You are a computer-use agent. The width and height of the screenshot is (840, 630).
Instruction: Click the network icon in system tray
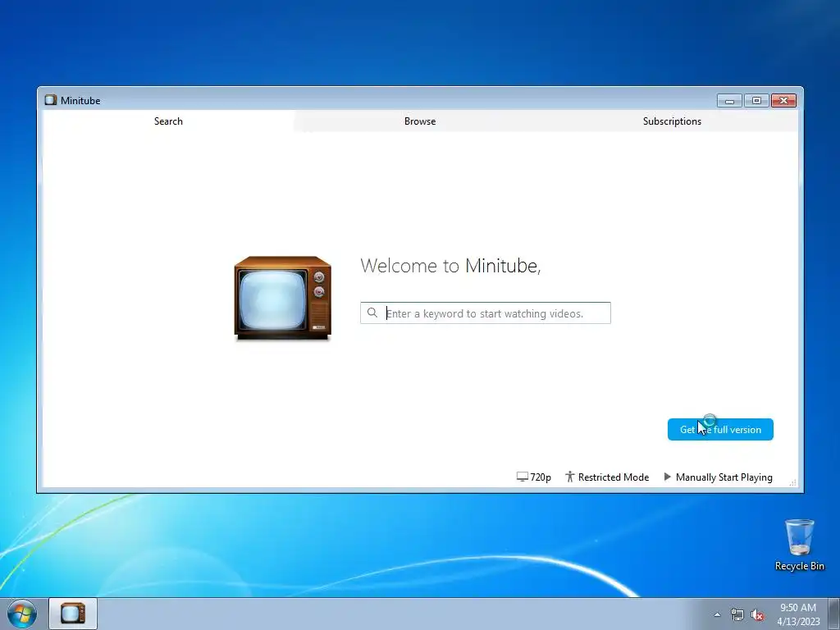tap(737, 614)
